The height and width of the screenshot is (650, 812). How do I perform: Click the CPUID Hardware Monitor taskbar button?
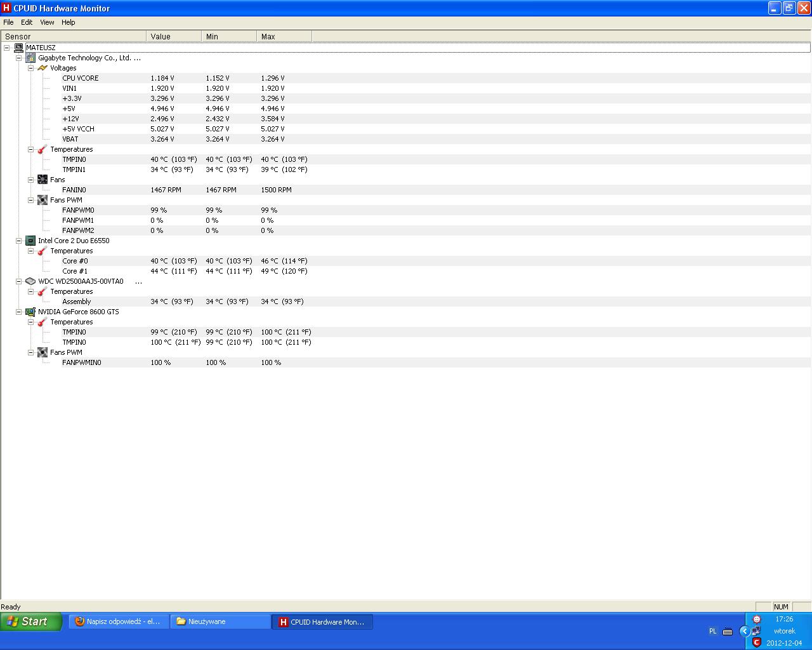[322, 622]
